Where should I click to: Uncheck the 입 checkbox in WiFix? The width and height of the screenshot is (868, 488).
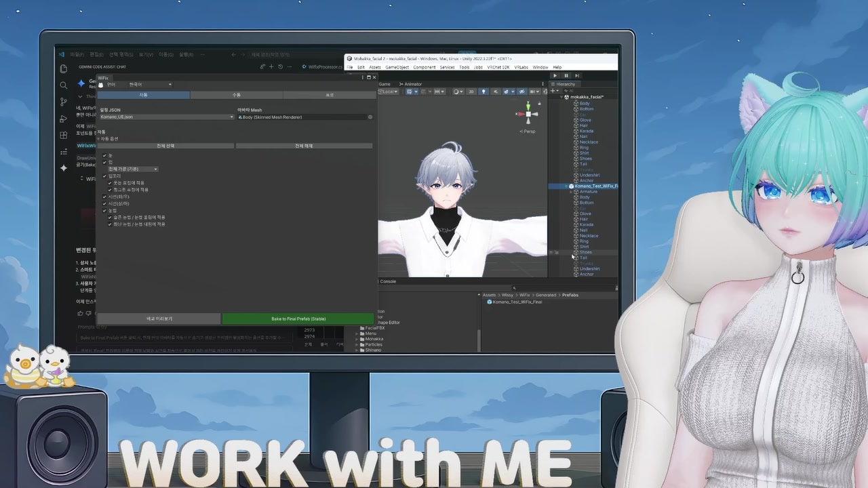(x=104, y=162)
